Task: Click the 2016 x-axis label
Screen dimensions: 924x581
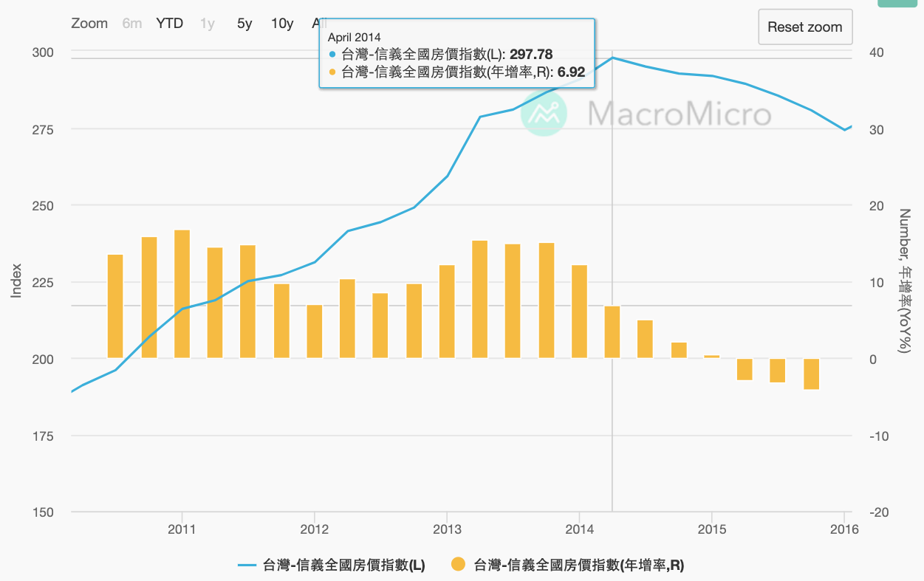Action: point(844,529)
